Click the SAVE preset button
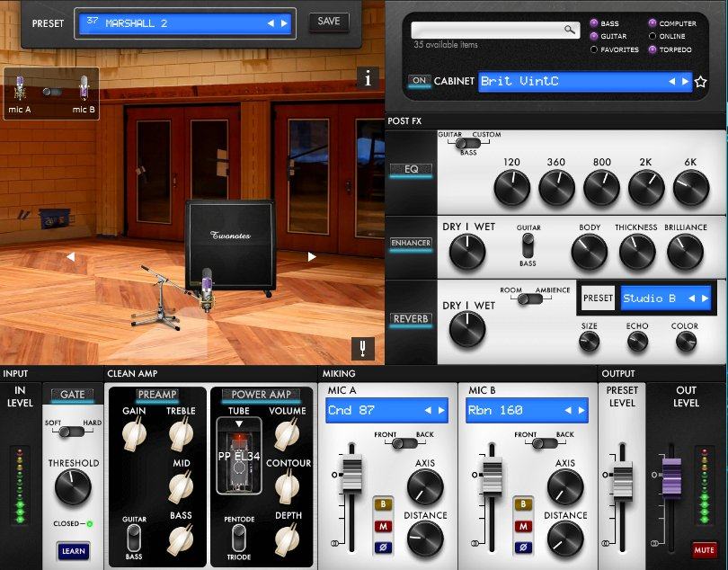Image resolution: width=728 pixels, height=570 pixels. (329, 22)
